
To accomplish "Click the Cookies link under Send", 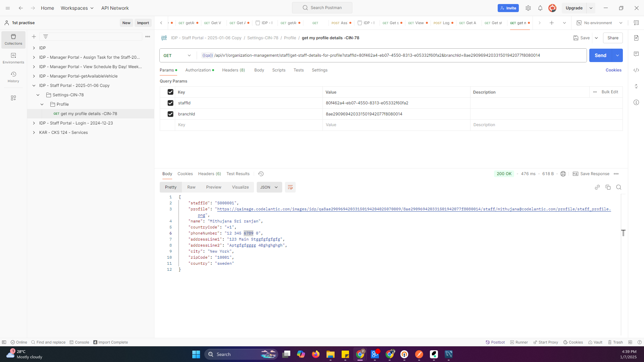I will pos(613,70).
